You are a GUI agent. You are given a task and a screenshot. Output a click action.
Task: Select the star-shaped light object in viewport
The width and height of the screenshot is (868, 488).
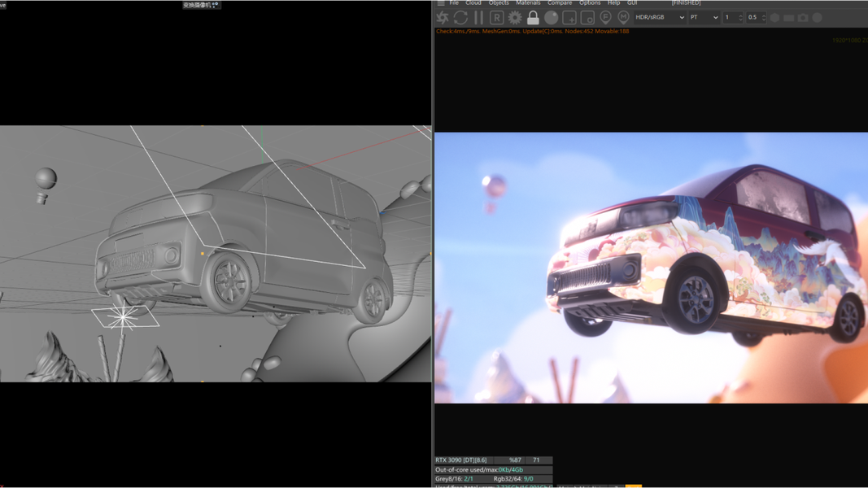click(x=124, y=316)
